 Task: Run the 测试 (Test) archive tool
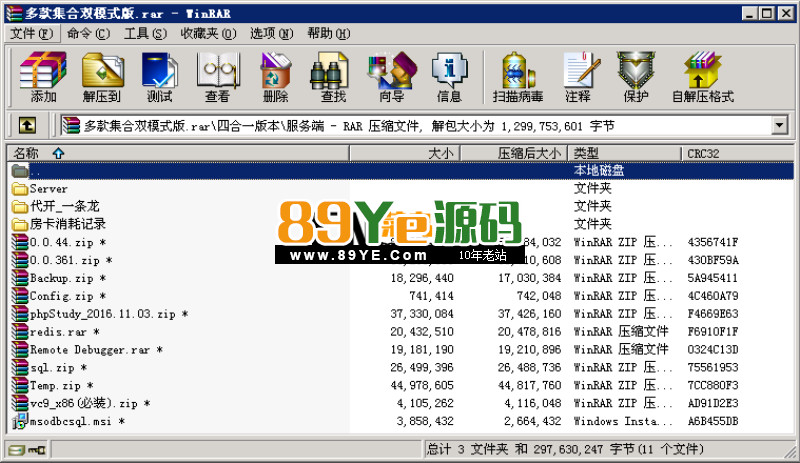pyautogui.click(x=160, y=77)
